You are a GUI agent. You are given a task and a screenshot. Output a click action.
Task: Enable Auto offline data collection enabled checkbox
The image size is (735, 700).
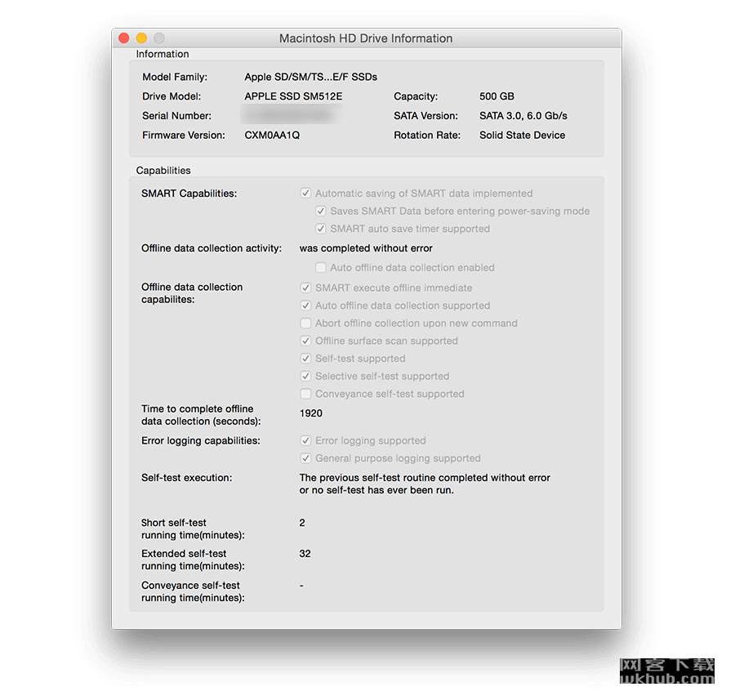pos(321,267)
